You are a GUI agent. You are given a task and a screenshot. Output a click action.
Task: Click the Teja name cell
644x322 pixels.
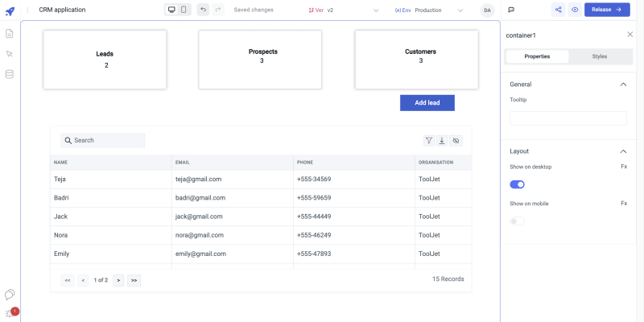point(111,180)
